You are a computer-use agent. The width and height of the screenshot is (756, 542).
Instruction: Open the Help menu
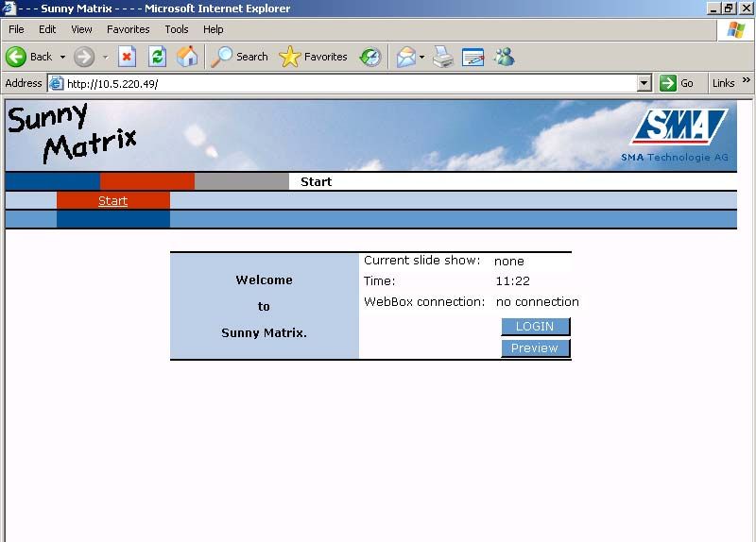[x=214, y=29]
